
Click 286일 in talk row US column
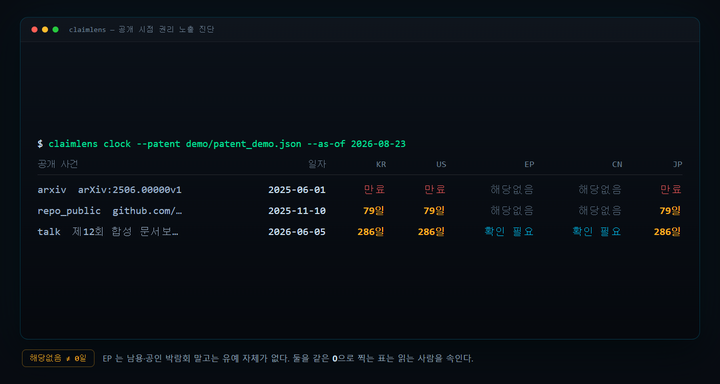coord(431,232)
